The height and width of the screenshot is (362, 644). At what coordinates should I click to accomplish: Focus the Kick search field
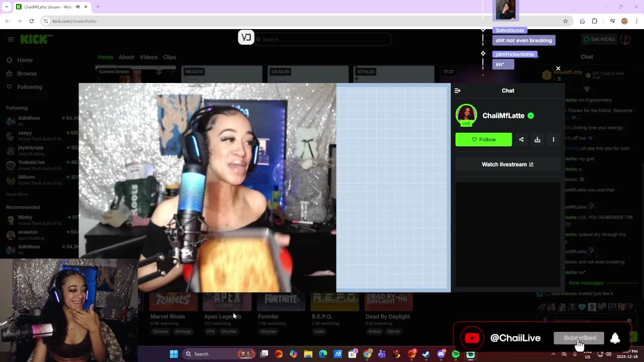tap(322, 39)
